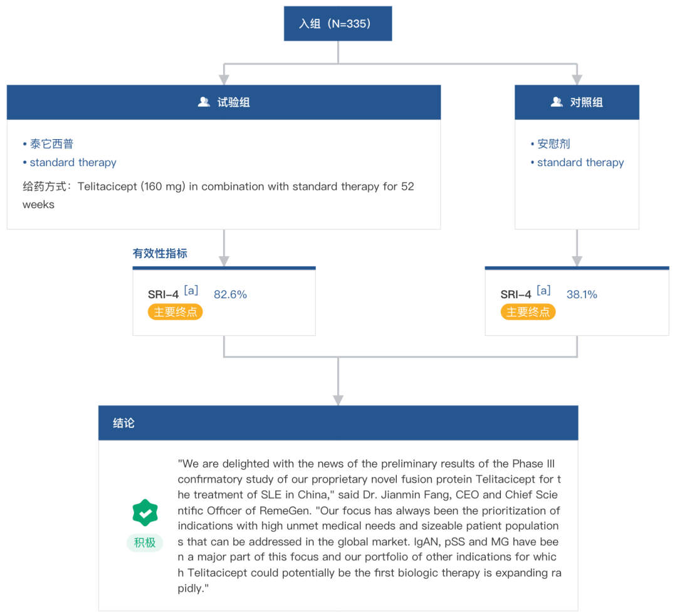Click the 主要终点 badge under 82.6% result
677x616 pixels.
click(x=176, y=312)
